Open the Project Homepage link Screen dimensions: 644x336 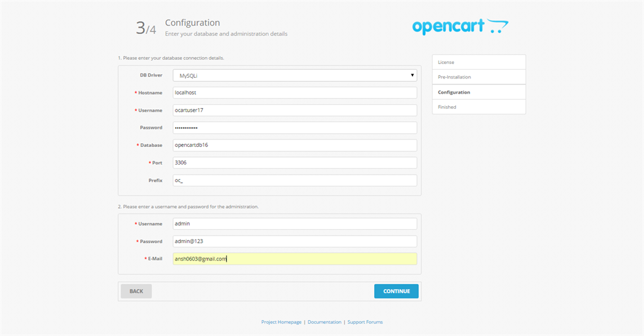[281, 322]
